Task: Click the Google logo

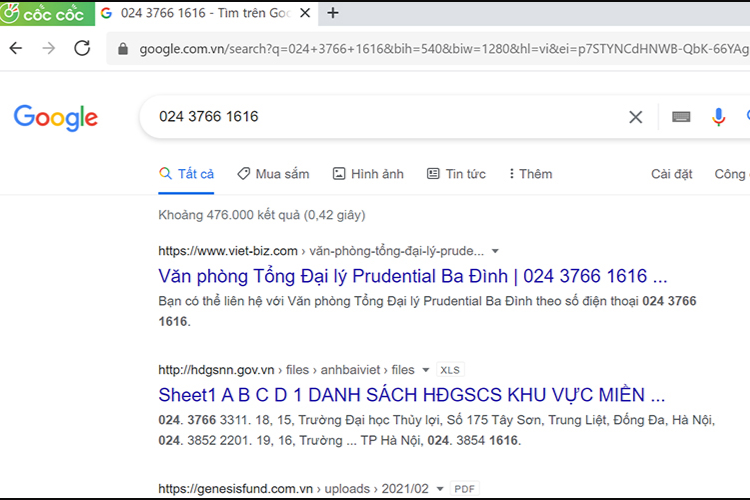Action: (x=56, y=117)
